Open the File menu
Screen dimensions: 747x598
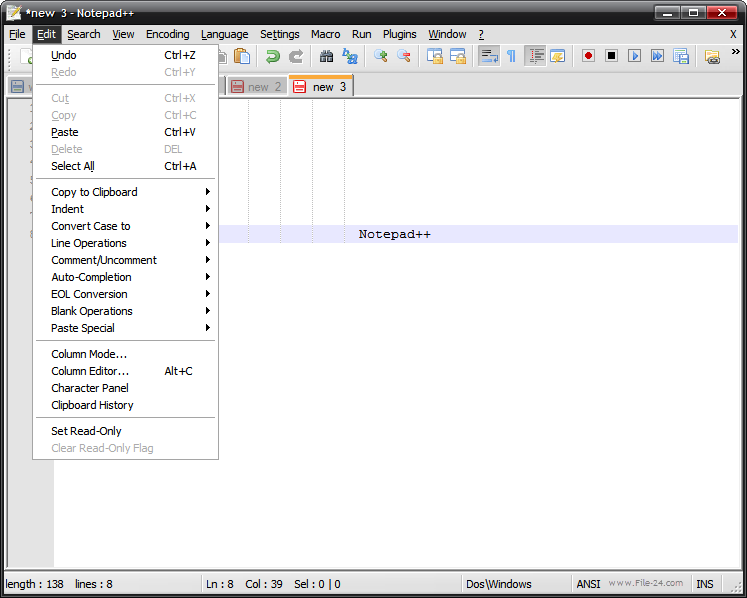(x=17, y=34)
